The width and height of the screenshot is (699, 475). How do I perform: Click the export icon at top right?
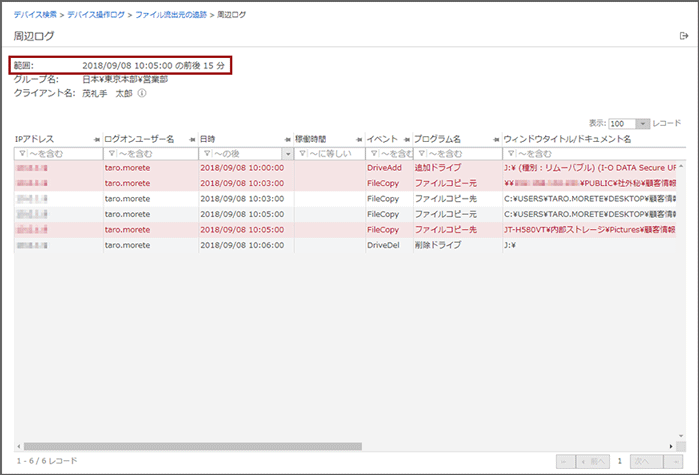[683, 36]
